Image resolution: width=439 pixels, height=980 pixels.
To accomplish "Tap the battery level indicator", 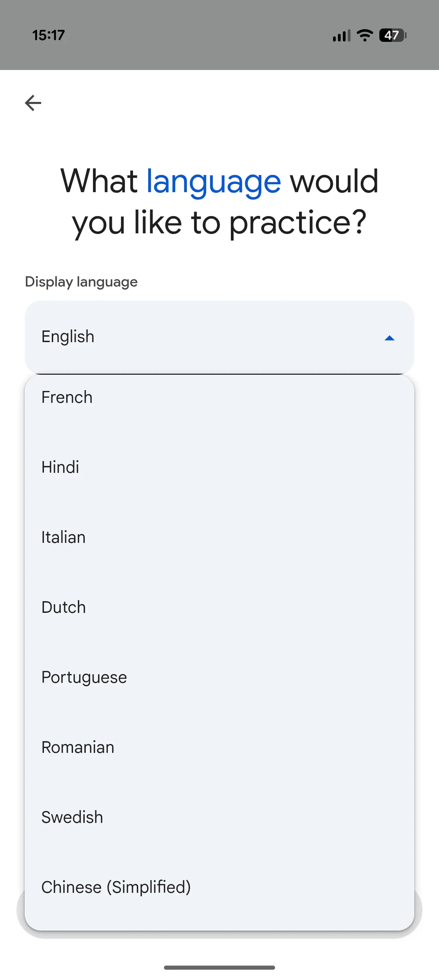I will point(393,35).
